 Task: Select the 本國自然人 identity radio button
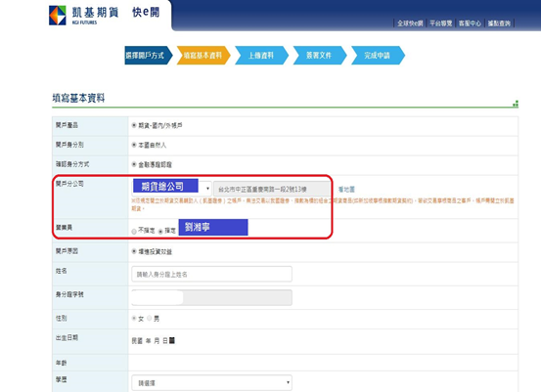tap(134, 145)
